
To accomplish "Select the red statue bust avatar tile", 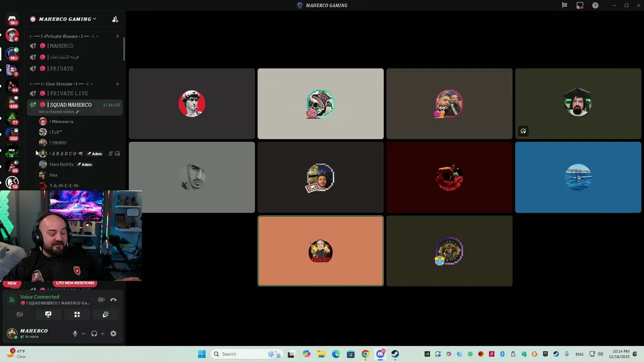I will pyautogui.click(x=192, y=104).
